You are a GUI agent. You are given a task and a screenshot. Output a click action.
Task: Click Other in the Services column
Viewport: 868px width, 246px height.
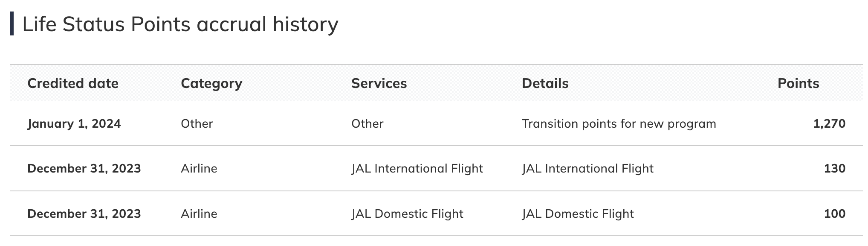[367, 124]
